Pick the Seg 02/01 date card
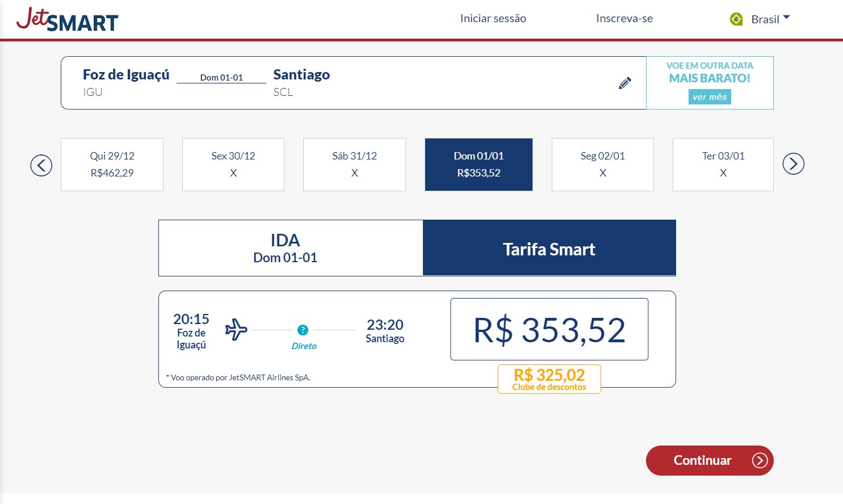The height and width of the screenshot is (504, 843). pyautogui.click(x=603, y=165)
